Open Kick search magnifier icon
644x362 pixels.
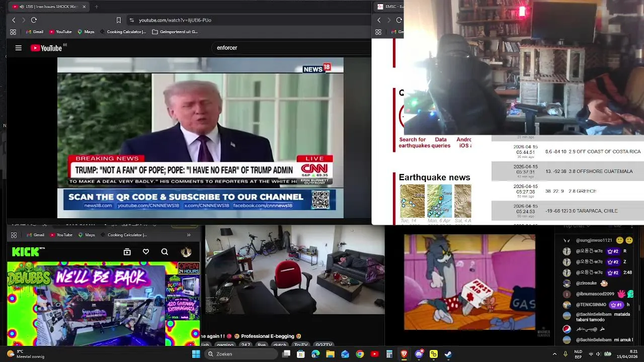[165, 252]
